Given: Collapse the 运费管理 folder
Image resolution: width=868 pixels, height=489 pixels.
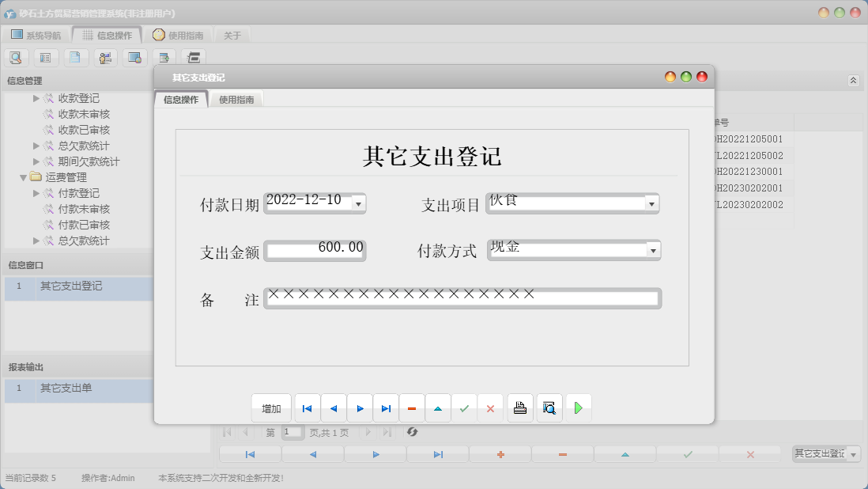Looking at the screenshot, I should click(24, 177).
